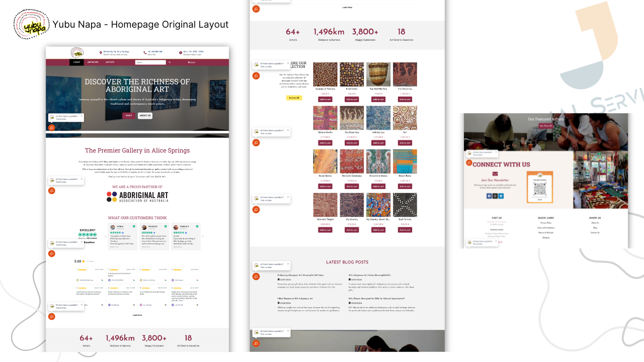The width and height of the screenshot is (644, 362).
Task: Click the magnifier search icon in the navbar
Action: pos(170,62)
